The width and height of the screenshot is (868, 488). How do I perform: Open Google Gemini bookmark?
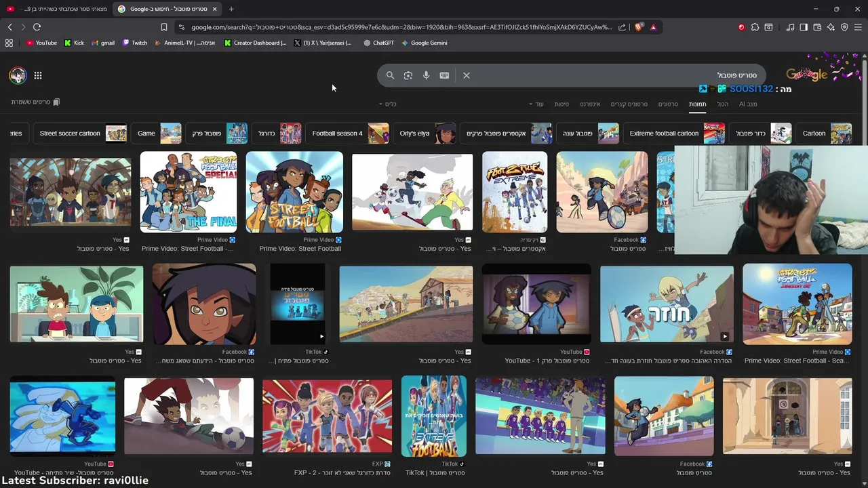[x=425, y=43]
